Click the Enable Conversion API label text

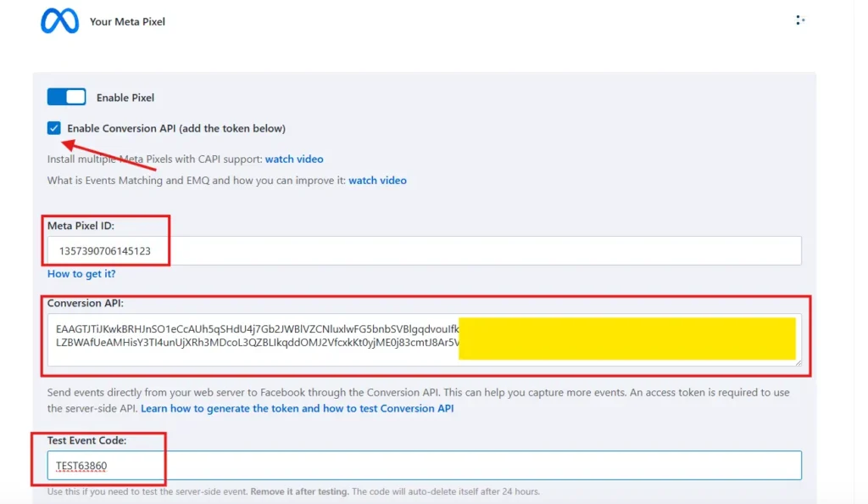176,128
